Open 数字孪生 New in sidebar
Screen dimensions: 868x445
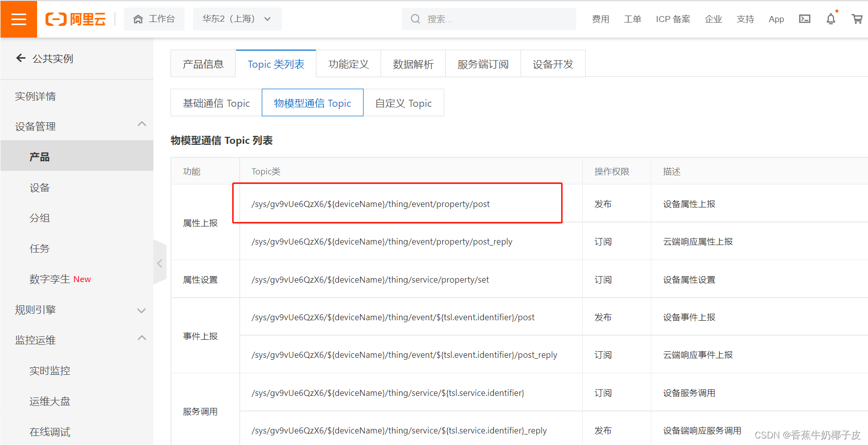pyautogui.click(x=60, y=279)
